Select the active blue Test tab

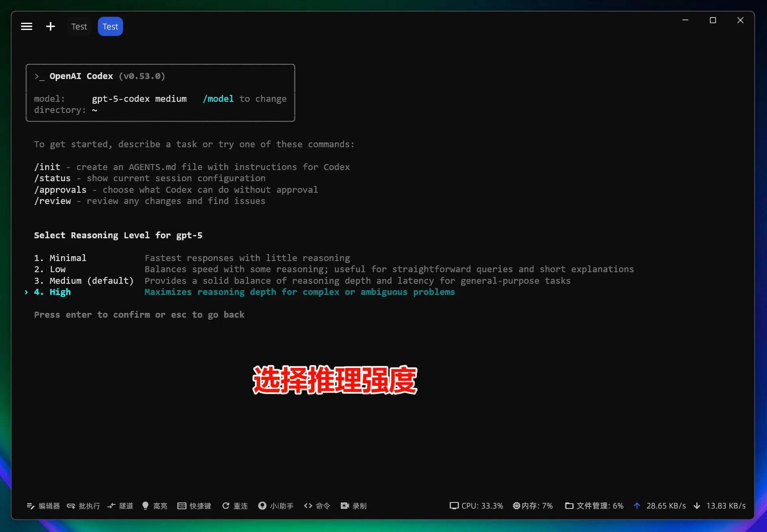pyautogui.click(x=110, y=26)
